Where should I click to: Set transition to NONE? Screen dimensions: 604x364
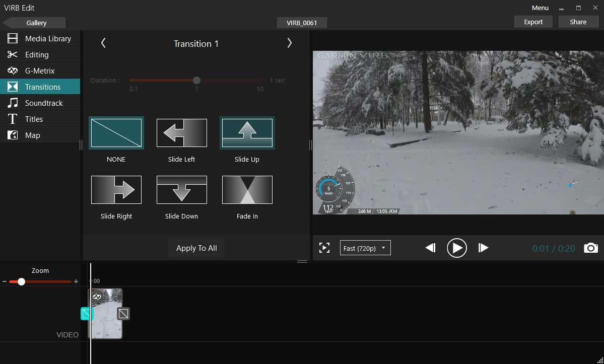(x=116, y=133)
